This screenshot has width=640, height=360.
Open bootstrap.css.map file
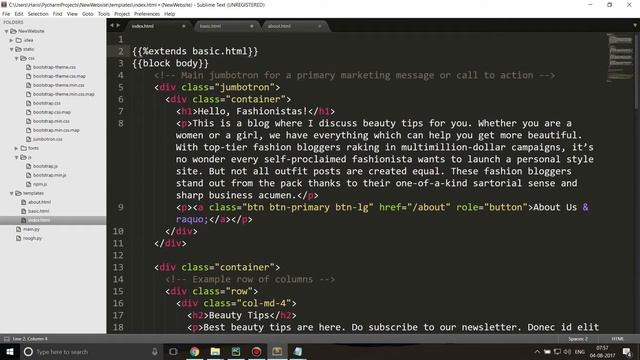click(52, 112)
